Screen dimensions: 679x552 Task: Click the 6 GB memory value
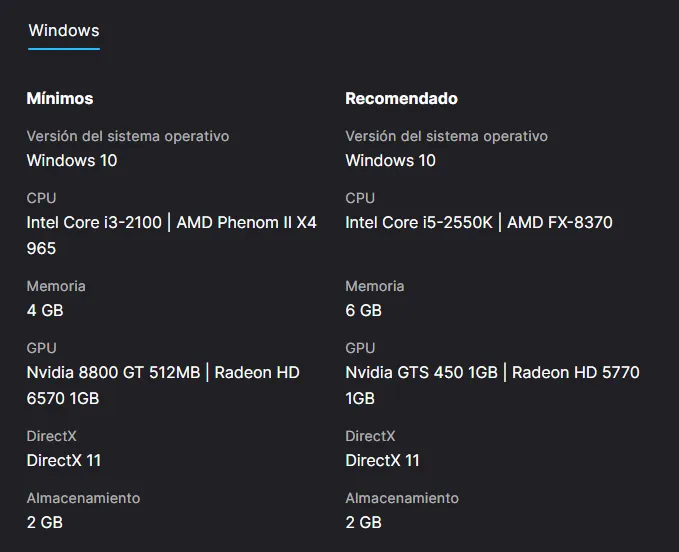click(364, 310)
